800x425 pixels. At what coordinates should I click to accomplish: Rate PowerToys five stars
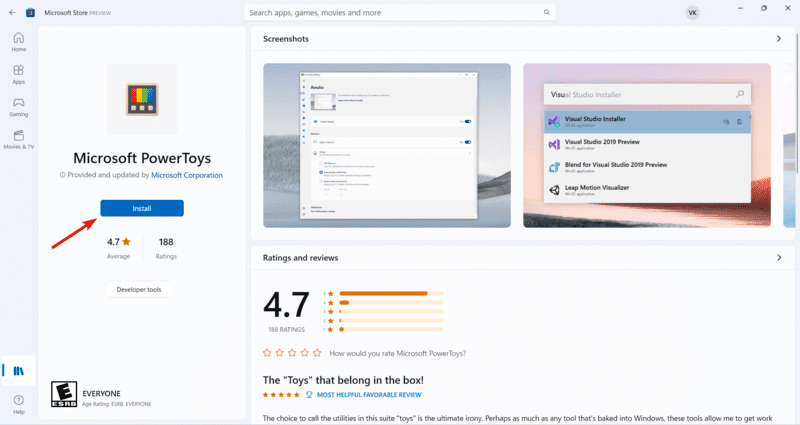[317, 353]
